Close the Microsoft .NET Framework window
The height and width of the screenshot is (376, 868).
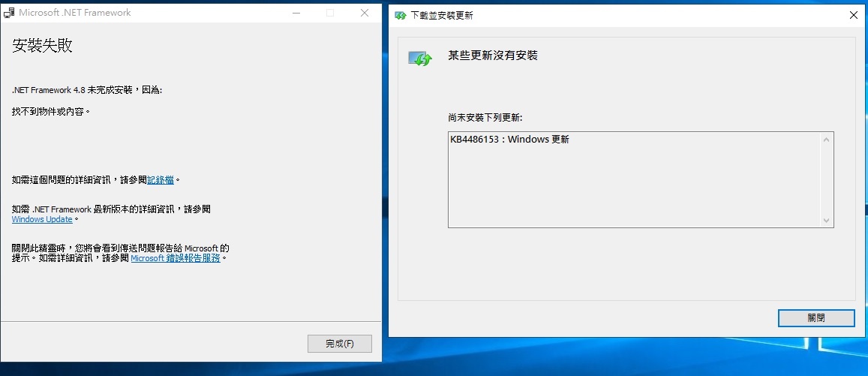click(x=365, y=12)
